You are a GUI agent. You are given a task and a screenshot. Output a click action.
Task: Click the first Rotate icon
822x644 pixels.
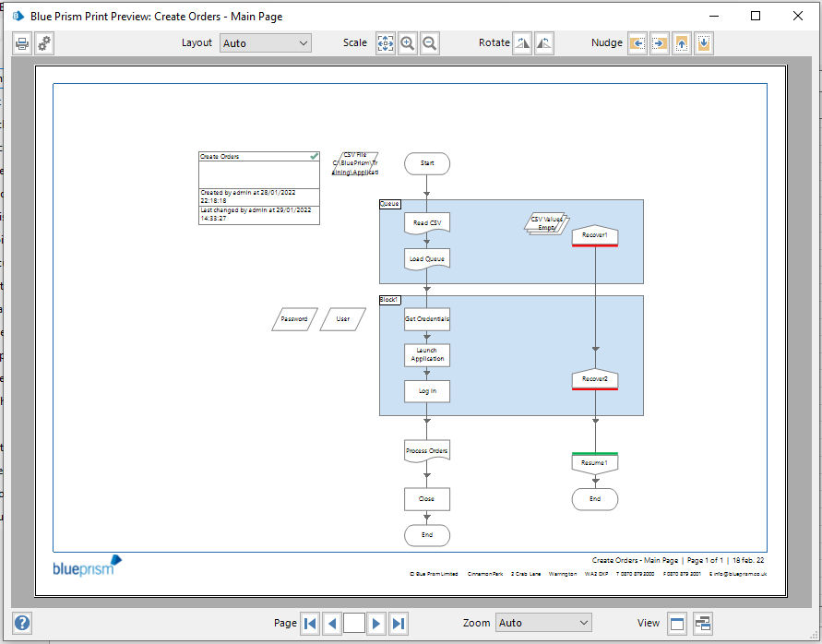[x=522, y=43]
